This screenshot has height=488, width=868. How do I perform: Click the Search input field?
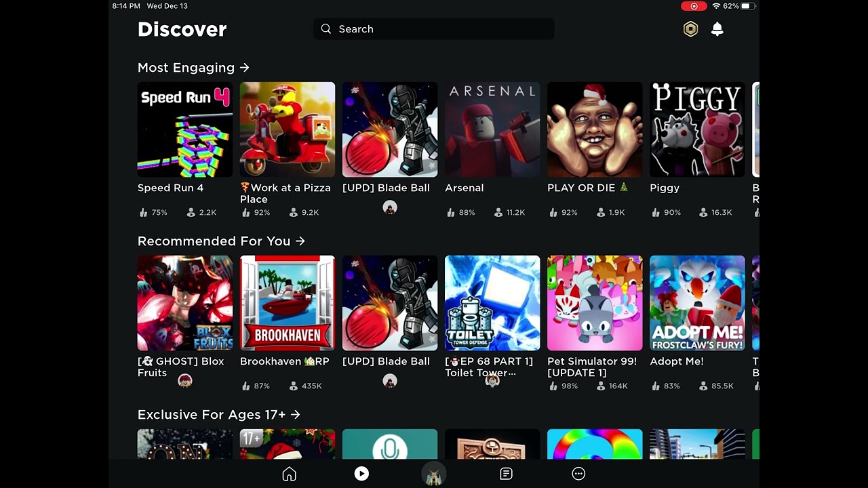click(x=434, y=29)
